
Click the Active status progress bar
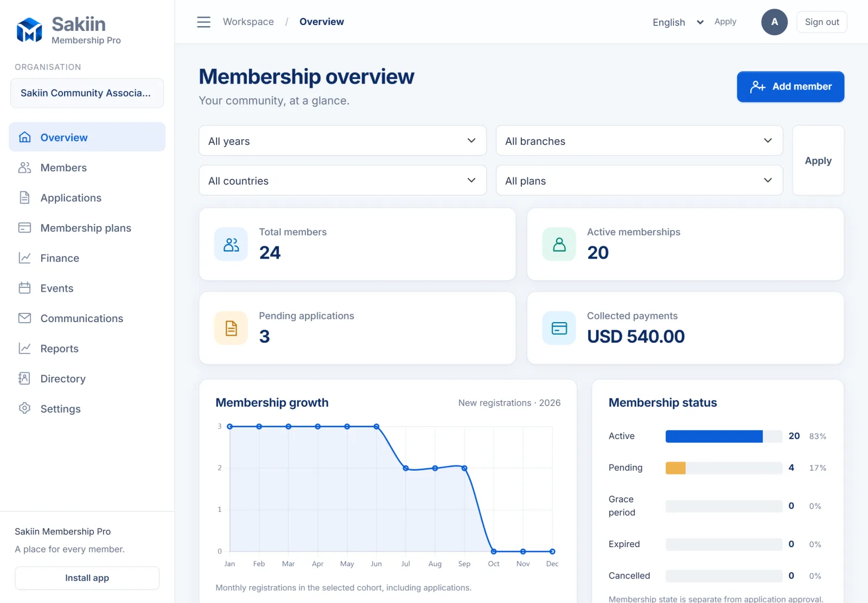pos(724,436)
